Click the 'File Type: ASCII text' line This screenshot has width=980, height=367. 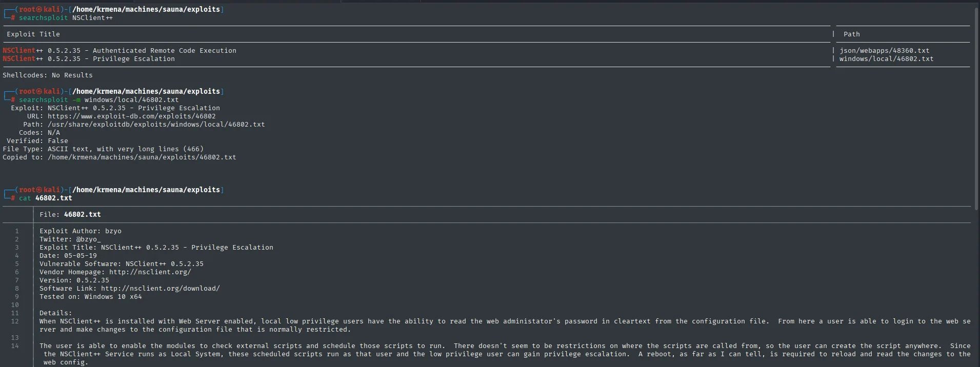(x=103, y=149)
